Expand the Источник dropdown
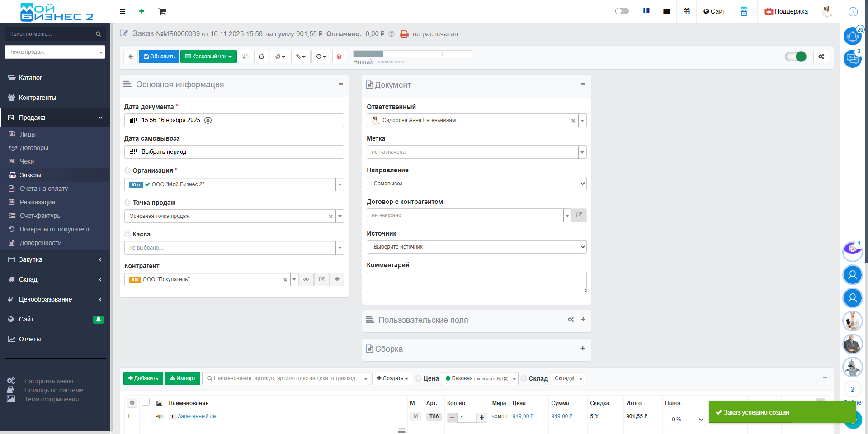The image size is (868, 434). pos(476,247)
